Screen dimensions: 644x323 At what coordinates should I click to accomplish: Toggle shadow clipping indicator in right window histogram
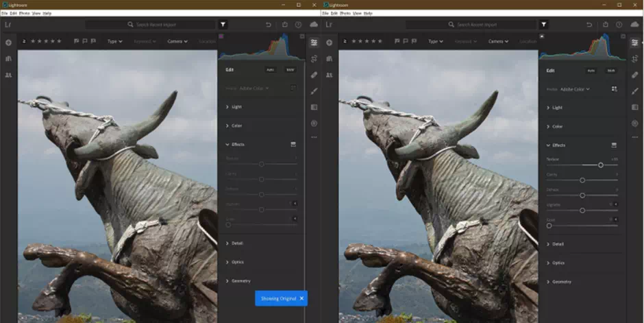click(x=542, y=36)
